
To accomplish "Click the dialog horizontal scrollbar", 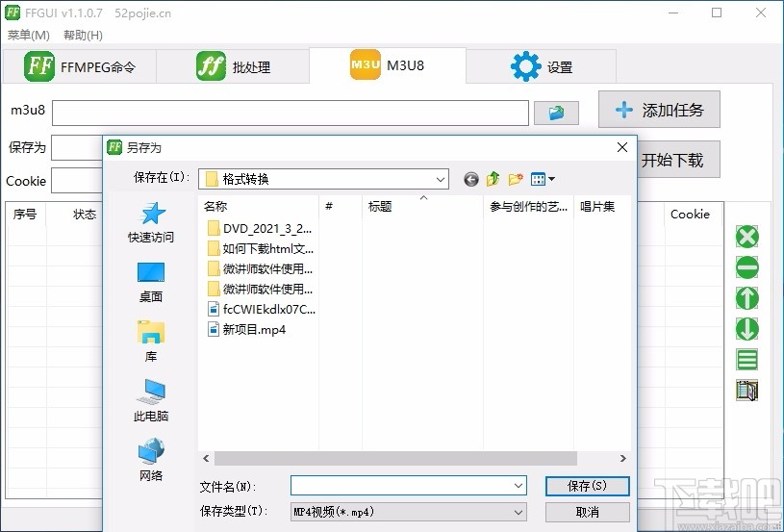I will point(395,458).
